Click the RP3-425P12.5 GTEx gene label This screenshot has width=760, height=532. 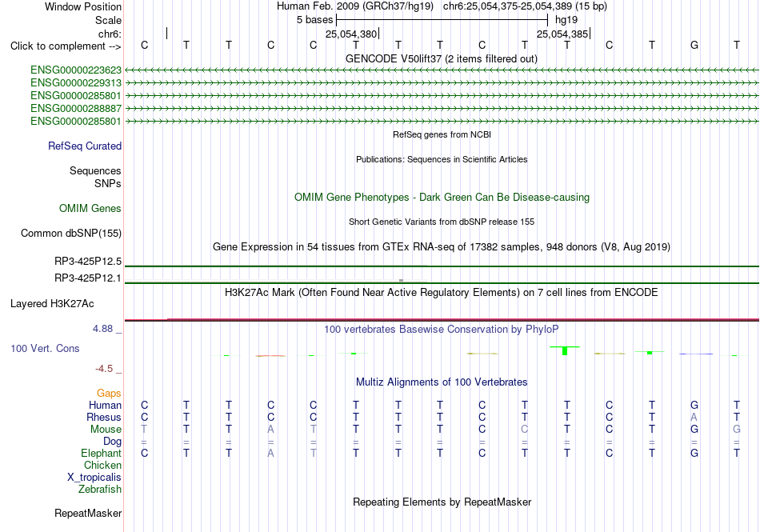point(88,261)
